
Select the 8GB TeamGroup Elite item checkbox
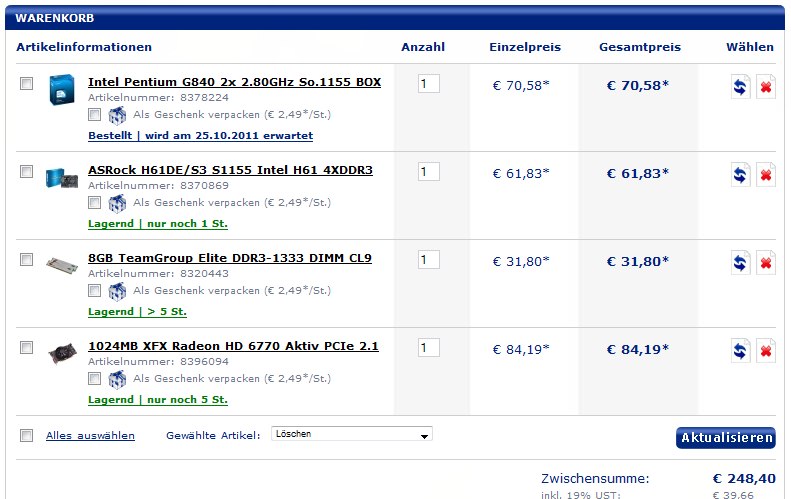click(x=26, y=259)
